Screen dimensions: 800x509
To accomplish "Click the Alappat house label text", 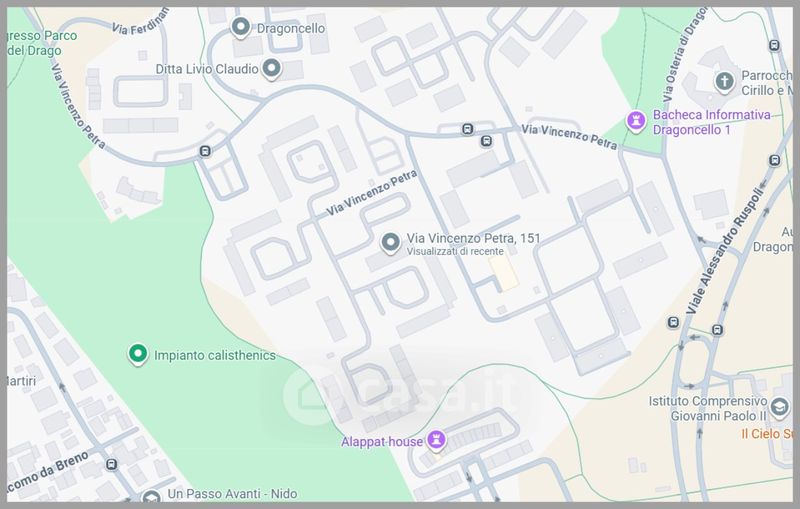I will [382, 442].
